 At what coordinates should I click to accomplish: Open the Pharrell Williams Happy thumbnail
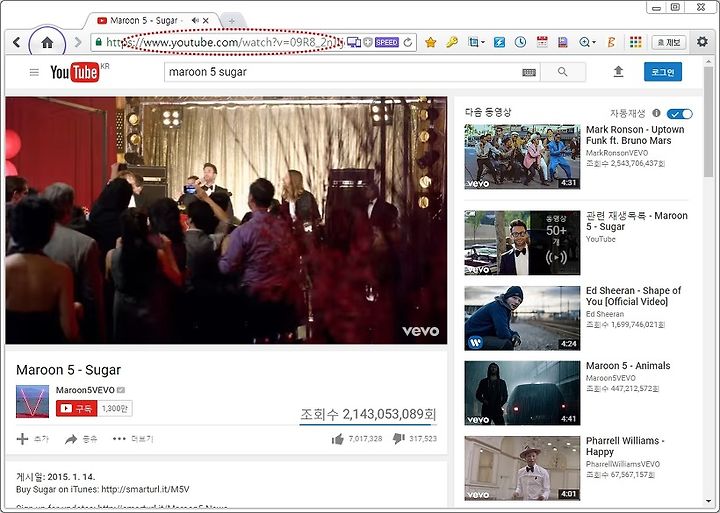pos(522,468)
